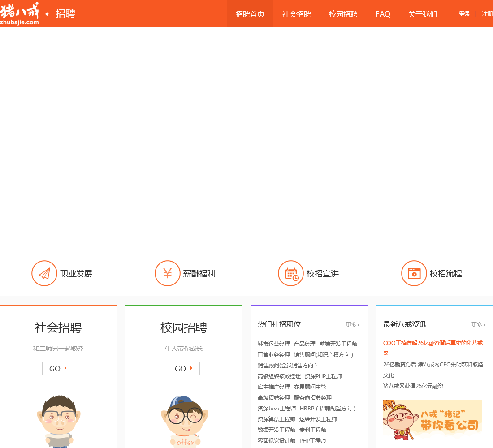Screen dimensions: 493x448
Task: Click the calendar 校招宣讲 icon
Action: [290, 273]
